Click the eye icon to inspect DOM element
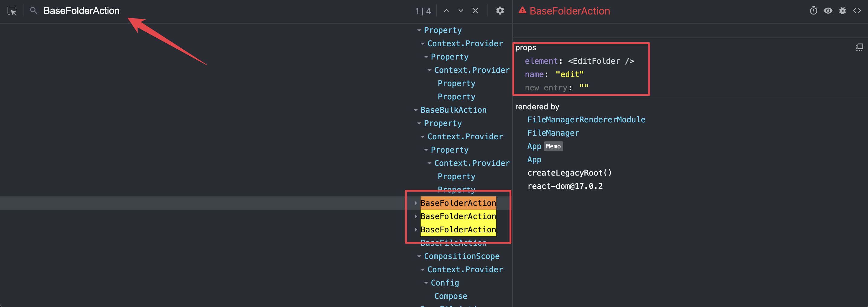Image resolution: width=868 pixels, height=307 pixels. pos(828,11)
